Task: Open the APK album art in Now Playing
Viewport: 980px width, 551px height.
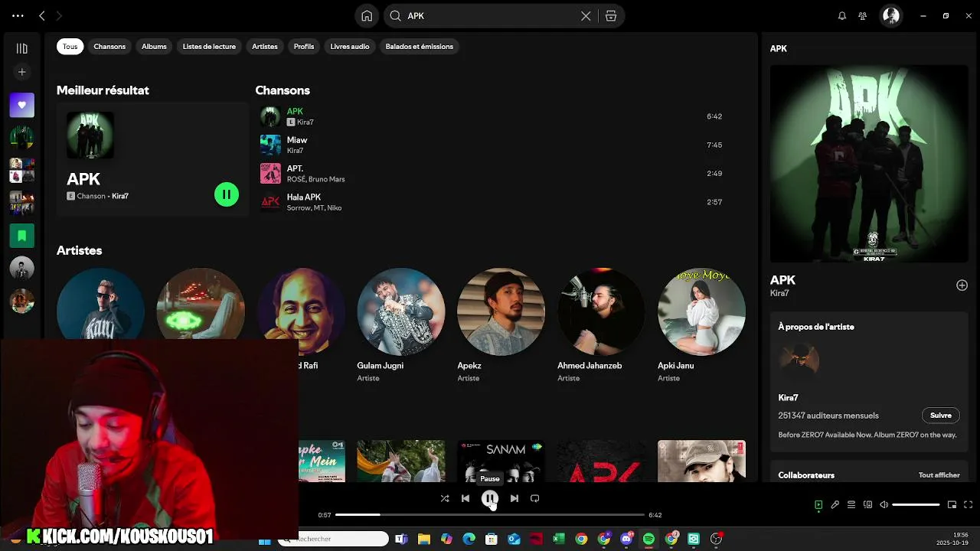Action: (869, 164)
